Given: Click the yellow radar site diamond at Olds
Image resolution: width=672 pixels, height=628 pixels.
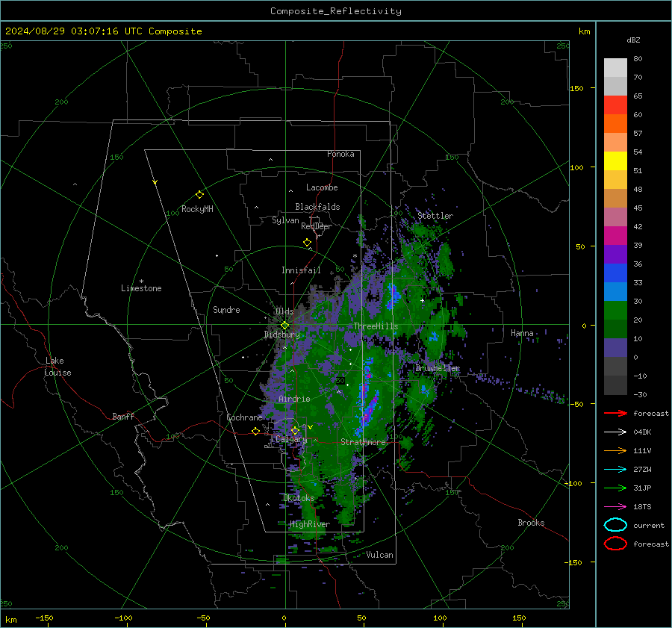Looking at the screenshot, I should 284,326.
